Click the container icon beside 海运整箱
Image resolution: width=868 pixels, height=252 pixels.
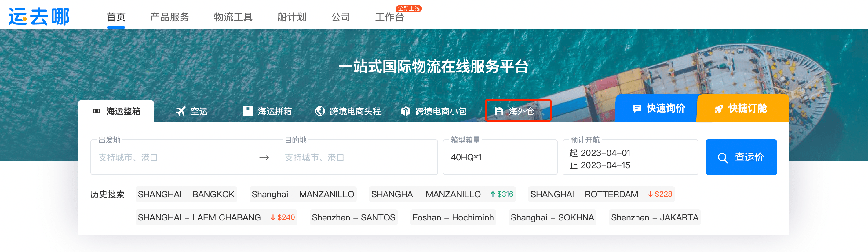[97, 111]
